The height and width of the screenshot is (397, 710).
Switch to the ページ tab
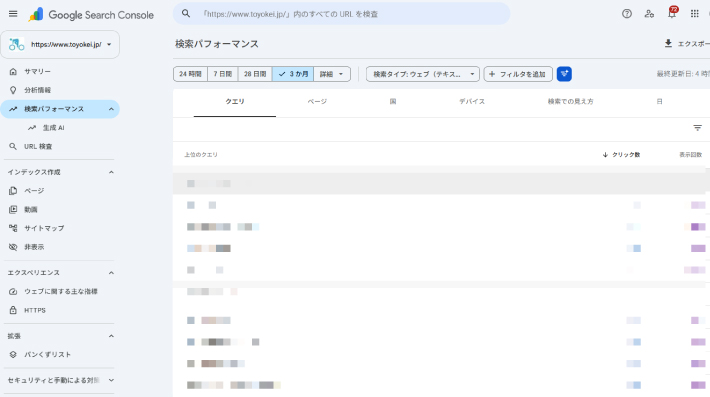(x=317, y=101)
